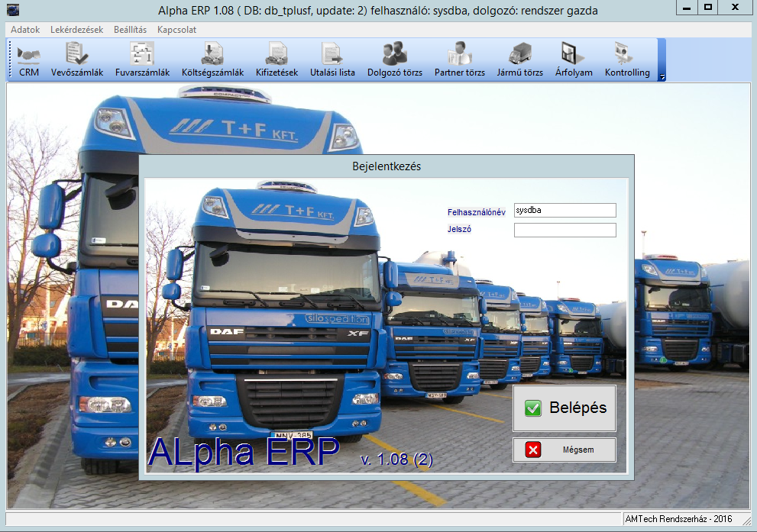Click the v. 1.08 (2) version text
This screenshot has height=532, width=757.
397,459
